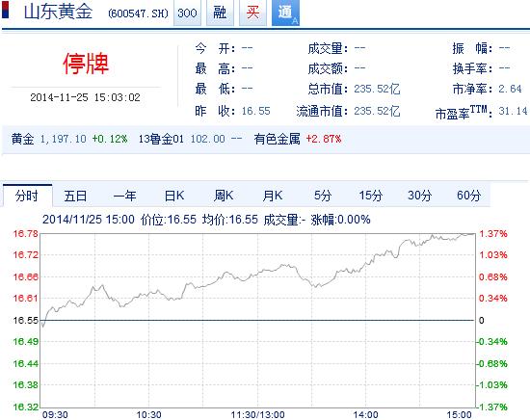This screenshot has height=420, width=530.
Task: Click the 16.78 price axis label
Action: click(26, 233)
